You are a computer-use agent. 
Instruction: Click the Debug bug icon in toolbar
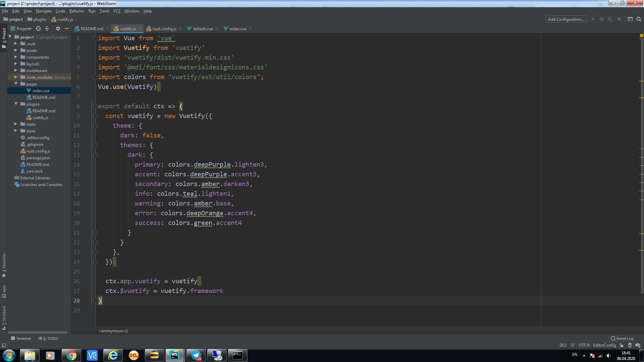[602, 19]
